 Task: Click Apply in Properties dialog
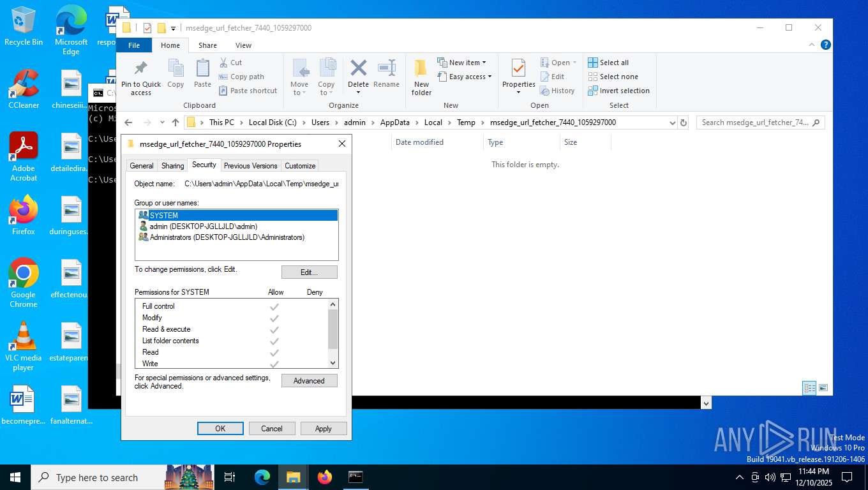(x=324, y=429)
